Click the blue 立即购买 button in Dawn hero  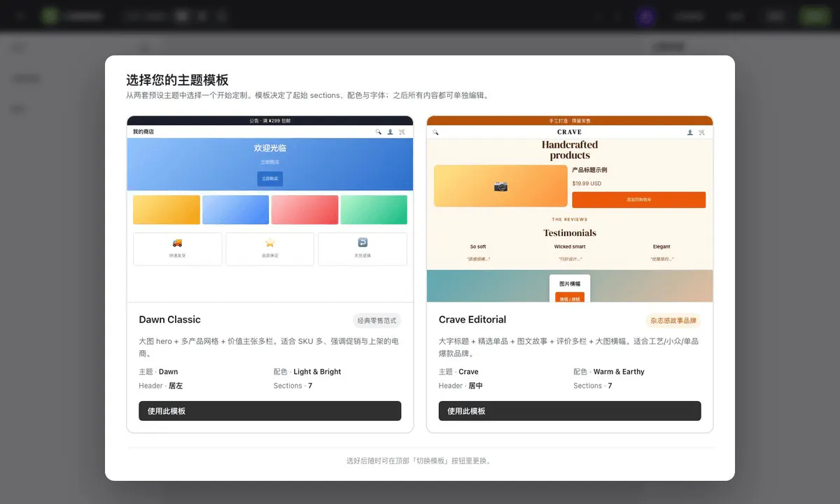pyautogui.click(x=270, y=178)
